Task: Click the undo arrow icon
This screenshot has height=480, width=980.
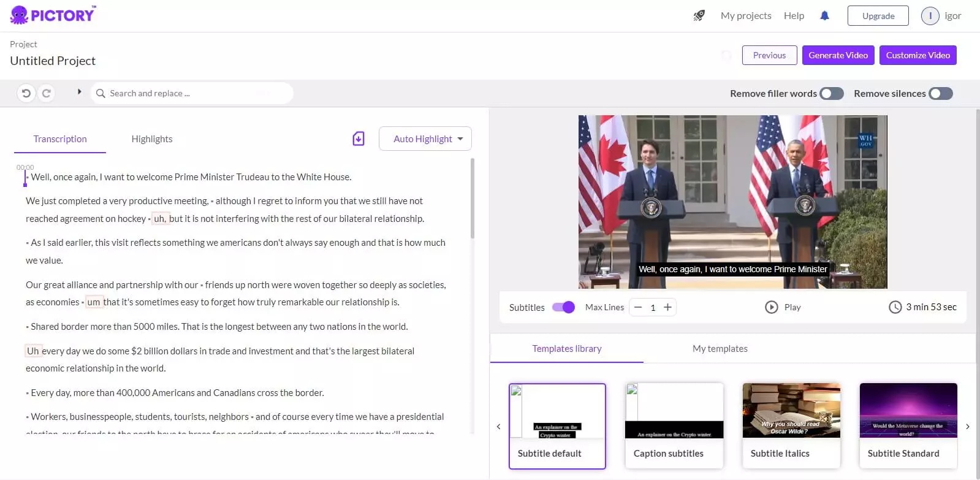Action: pyautogui.click(x=26, y=93)
